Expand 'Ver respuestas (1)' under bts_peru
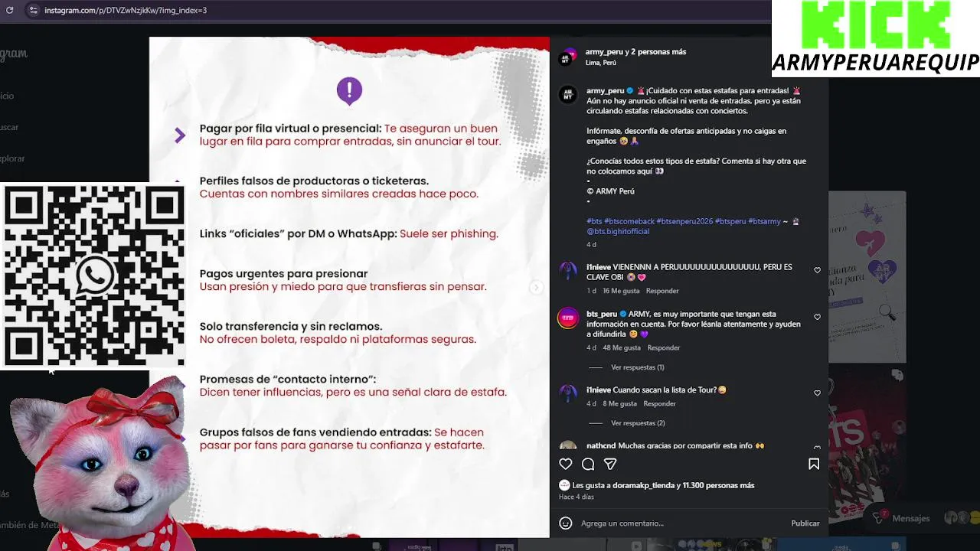The height and width of the screenshot is (551, 980). tap(637, 367)
